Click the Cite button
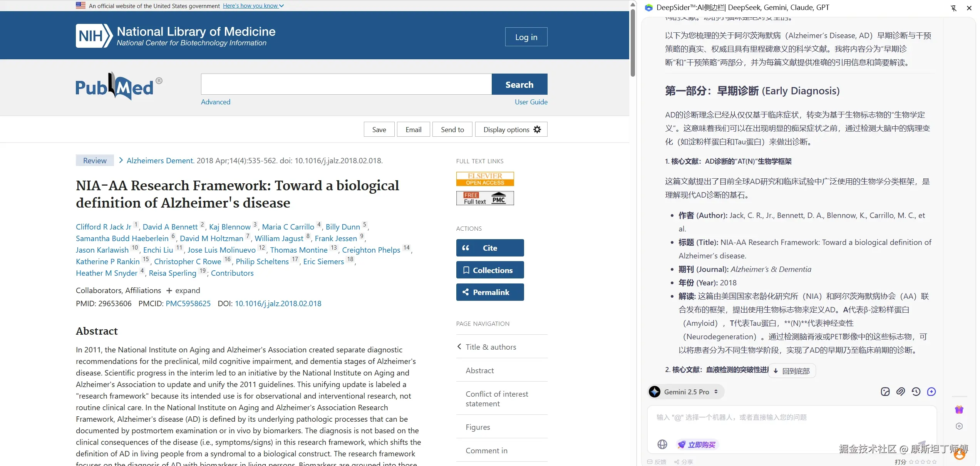 point(489,248)
